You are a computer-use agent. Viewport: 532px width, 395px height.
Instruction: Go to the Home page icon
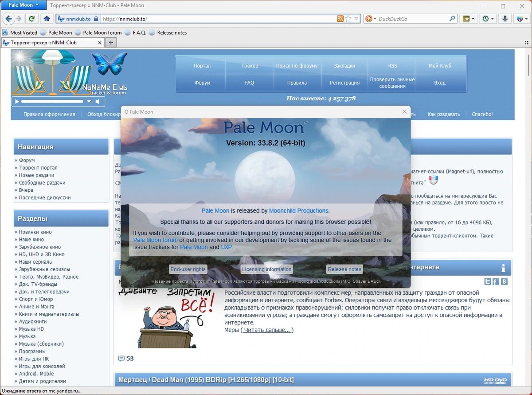(x=47, y=19)
